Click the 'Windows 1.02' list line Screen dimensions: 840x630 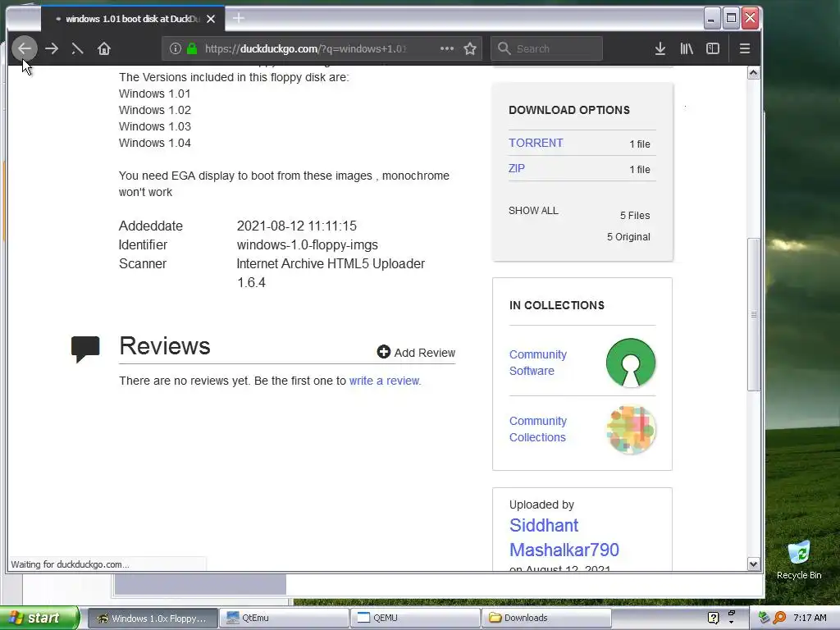155,110
